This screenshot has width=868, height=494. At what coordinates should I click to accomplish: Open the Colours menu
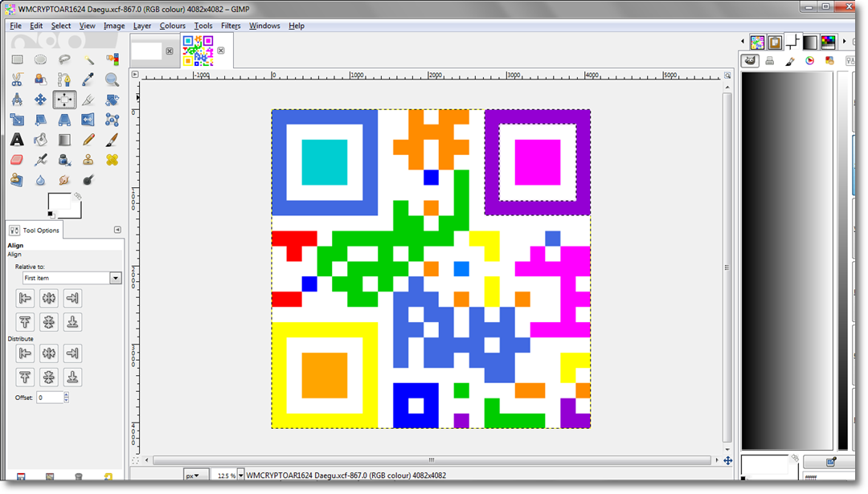tap(172, 26)
